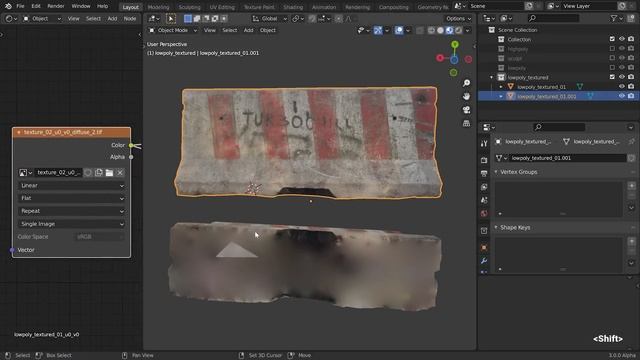Open the Tool properties tab
Viewport: 640px width, 360px height.
[484, 143]
